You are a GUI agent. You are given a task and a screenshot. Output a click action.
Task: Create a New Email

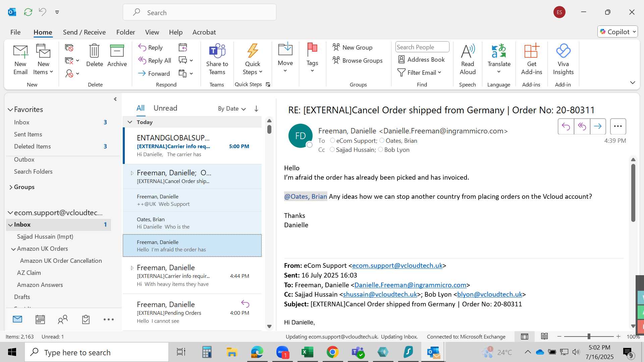click(x=20, y=60)
